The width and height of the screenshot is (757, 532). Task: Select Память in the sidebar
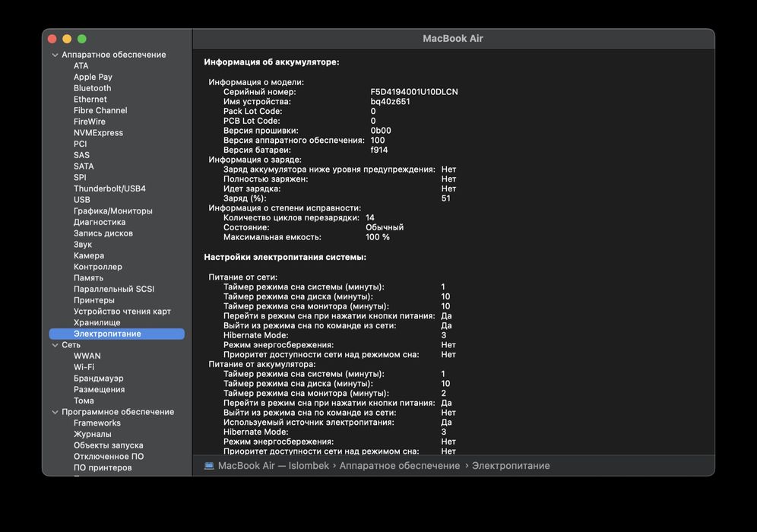click(x=88, y=277)
